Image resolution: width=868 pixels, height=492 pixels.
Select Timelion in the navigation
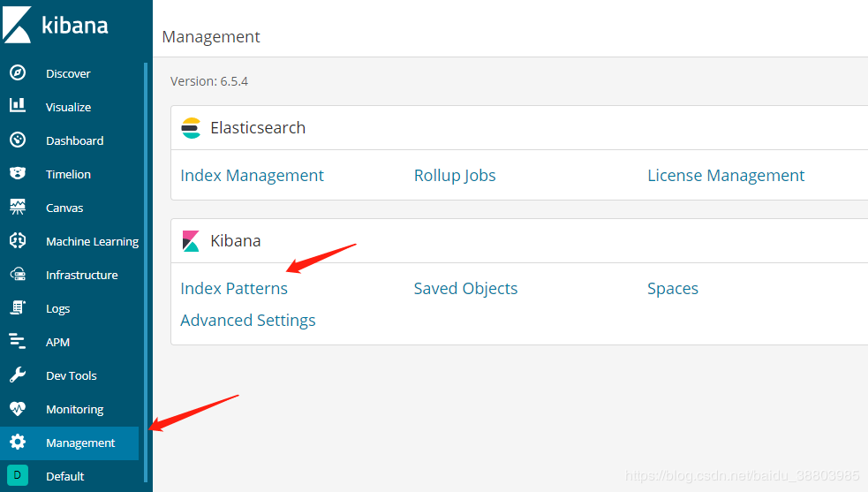[x=68, y=175]
